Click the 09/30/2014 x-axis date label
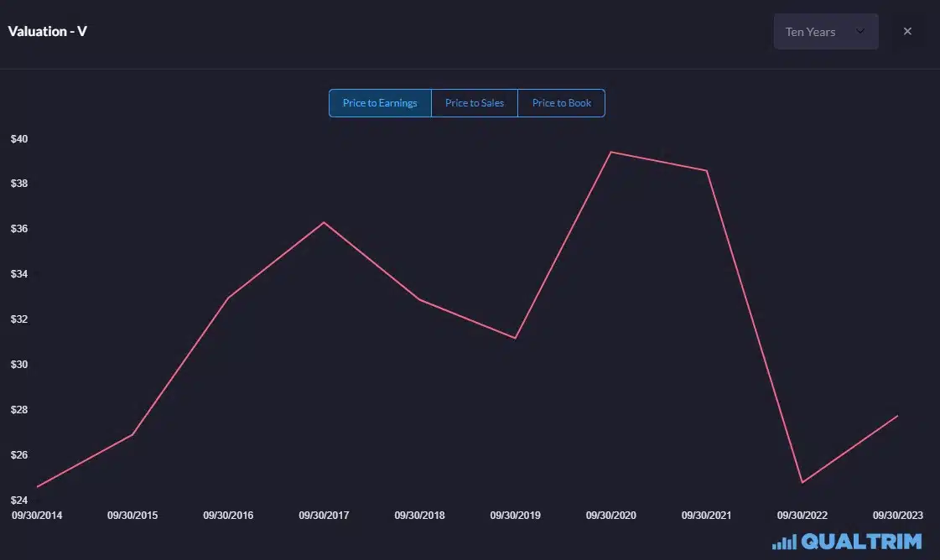Image resolution: width=940 pixels, height=560 pixels. (x=37, y=515)
